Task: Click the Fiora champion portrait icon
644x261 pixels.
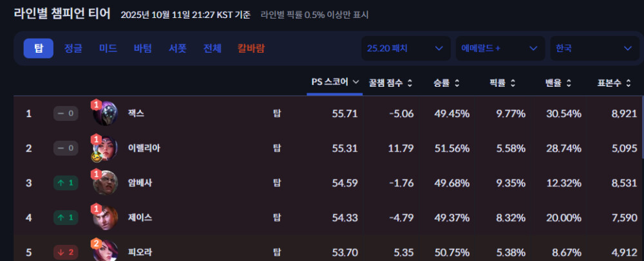Action: 105,251
